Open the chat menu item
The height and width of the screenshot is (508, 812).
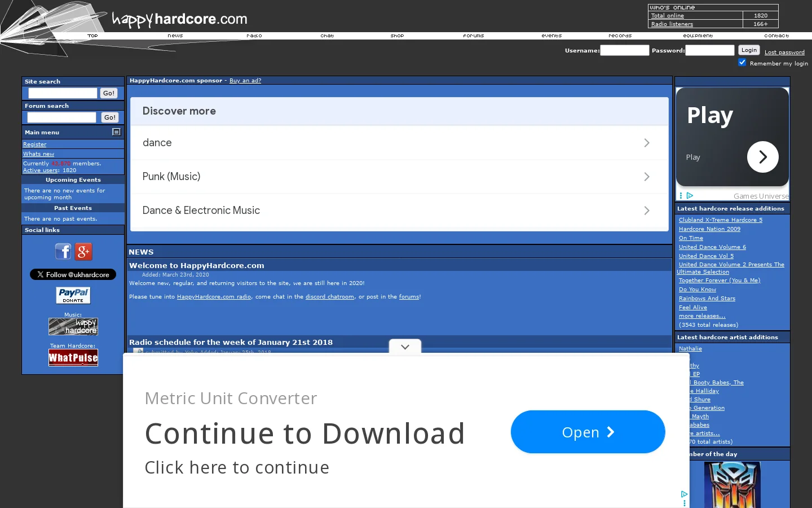coord(328,36)
